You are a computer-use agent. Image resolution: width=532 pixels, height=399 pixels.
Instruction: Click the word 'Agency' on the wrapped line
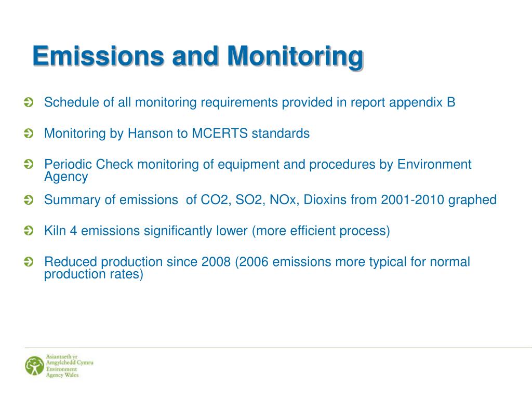(66, 177)
